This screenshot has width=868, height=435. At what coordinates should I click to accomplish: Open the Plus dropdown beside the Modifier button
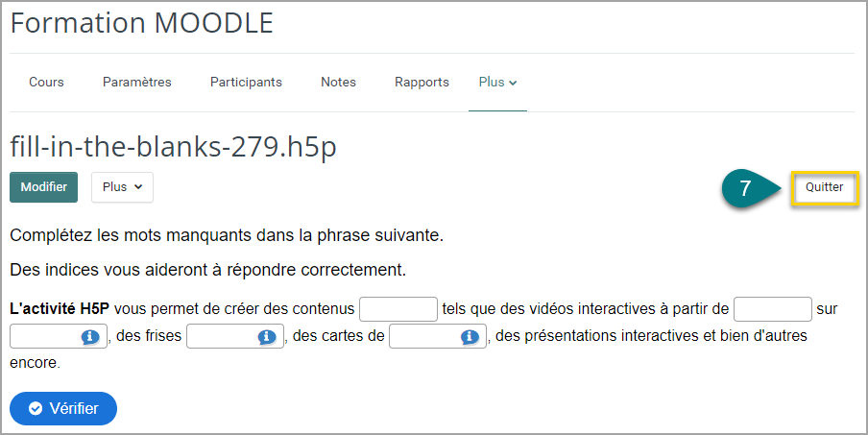pos(122,187)
